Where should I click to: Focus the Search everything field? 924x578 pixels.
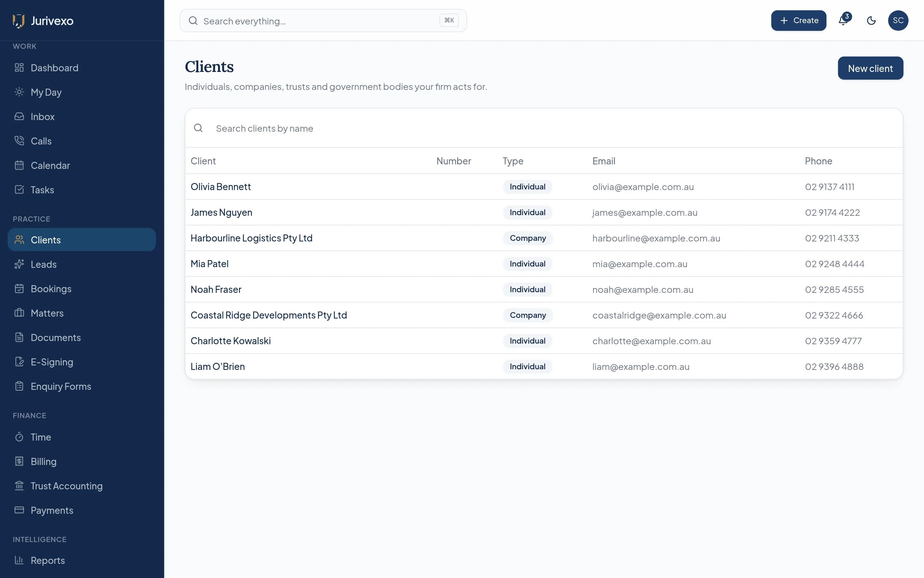(323, 21)
